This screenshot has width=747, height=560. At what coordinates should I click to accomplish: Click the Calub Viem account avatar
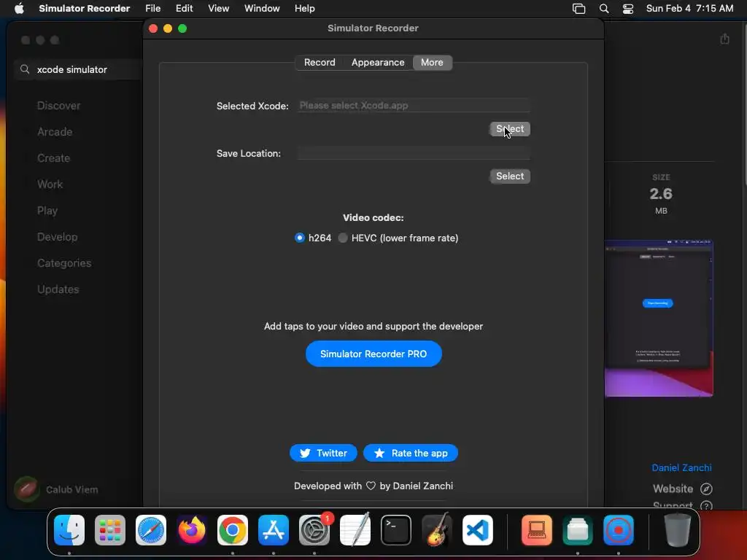tap(27, 489)
